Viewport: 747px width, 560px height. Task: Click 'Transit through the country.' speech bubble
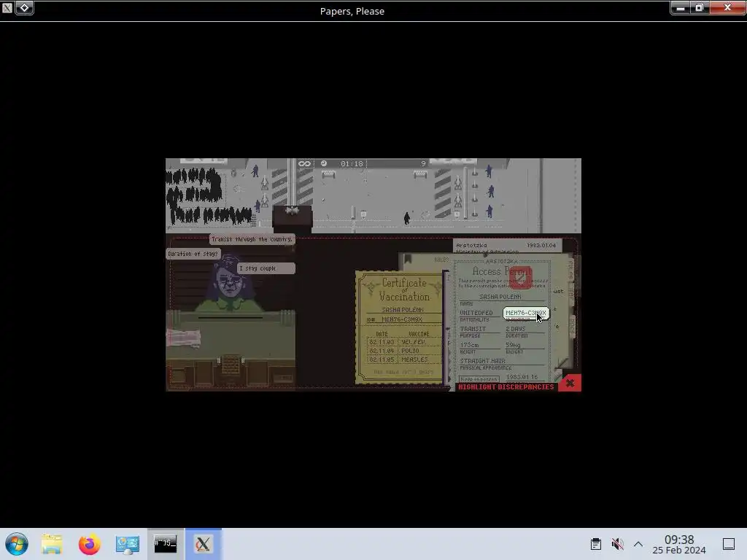pos(252,239)
